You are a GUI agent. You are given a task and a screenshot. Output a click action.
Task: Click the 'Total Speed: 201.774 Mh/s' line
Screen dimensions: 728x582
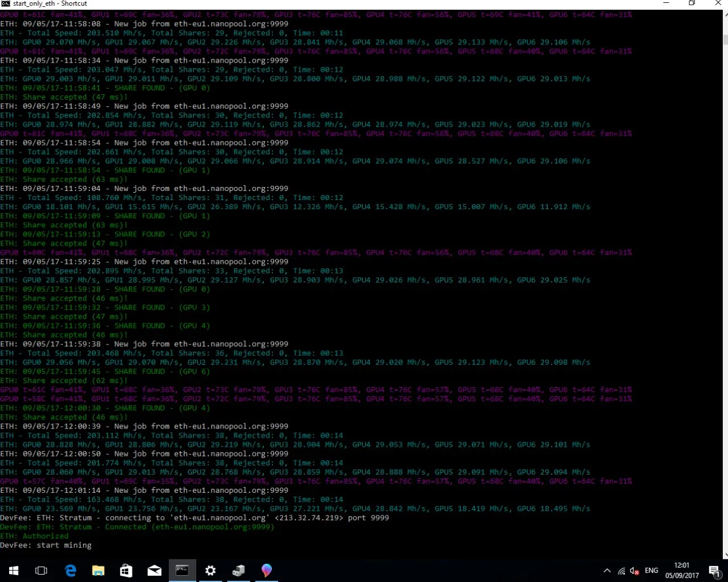(x=172, y=463)
